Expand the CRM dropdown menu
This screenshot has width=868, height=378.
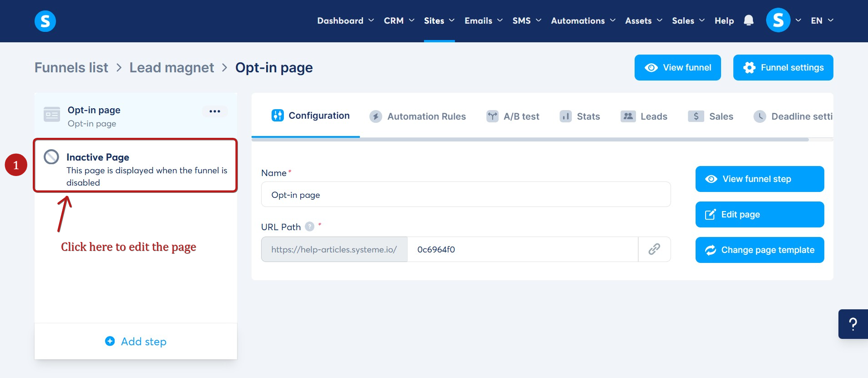[x=399, y=20]
